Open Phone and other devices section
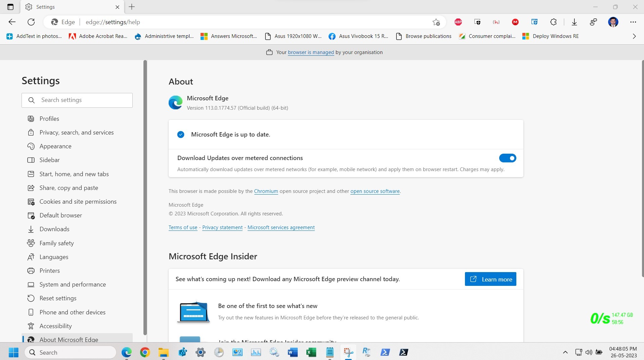Image resolution: width=644 pixels, height=360 pixels. (x=77, y=312)
